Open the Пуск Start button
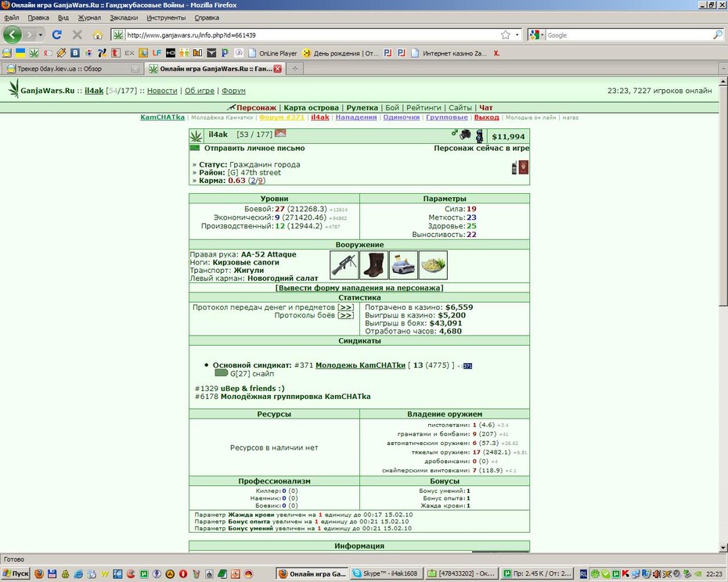Image resolution: width=728 pixels, height=582 pixels. click(16, 573)
